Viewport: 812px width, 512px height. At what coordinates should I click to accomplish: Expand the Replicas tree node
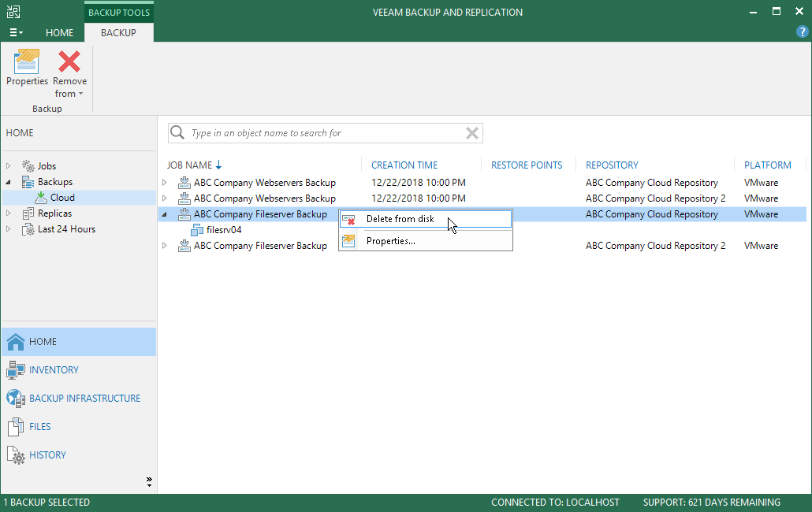tap(9, 213)
